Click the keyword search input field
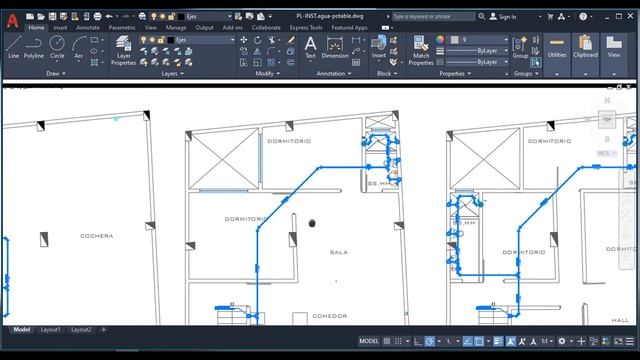Image resolution: width=640 pixels, height=360 pixels. [x=434, y=17]
